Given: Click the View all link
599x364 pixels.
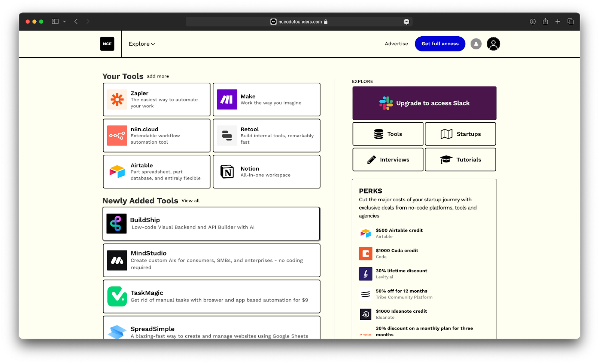Looking at the screenshot, I should [x=191, y=201].
